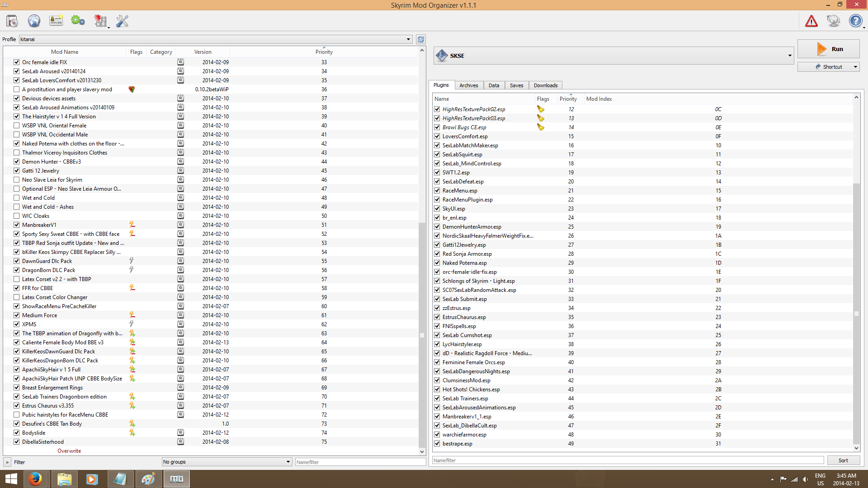868x488 pixels.
Task: Click the Update globe icon
Action: [833, 21]
